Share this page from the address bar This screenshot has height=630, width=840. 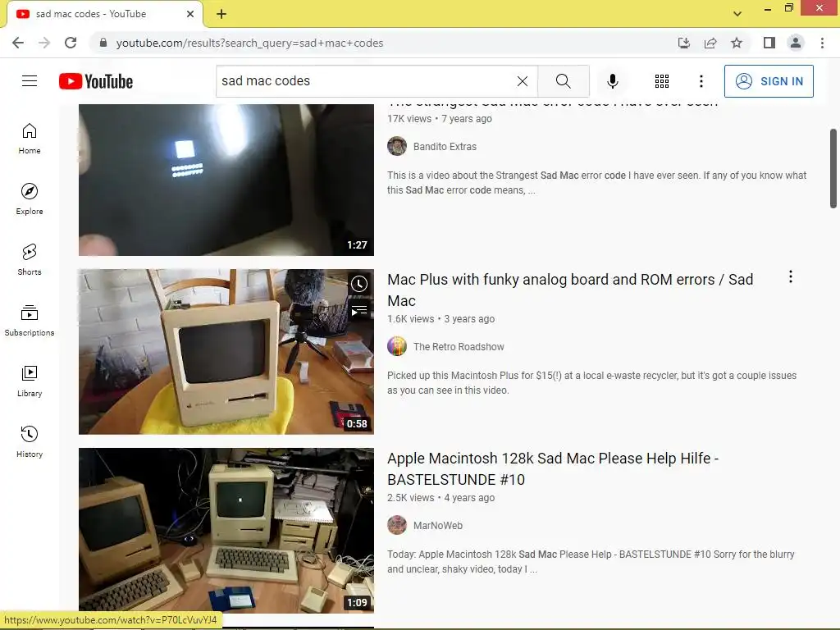pyautogui.click(x=710, y=43)
